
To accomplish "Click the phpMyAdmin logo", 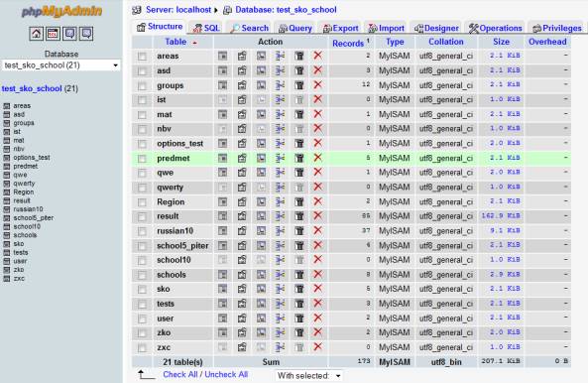I will click(61, 11).
